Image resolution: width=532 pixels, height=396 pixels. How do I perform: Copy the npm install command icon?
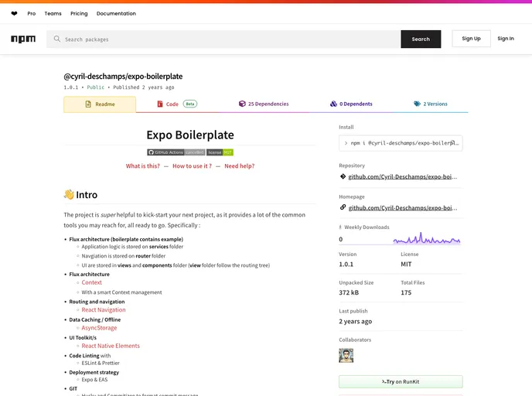pyautogui.click(x=453, y=143)
